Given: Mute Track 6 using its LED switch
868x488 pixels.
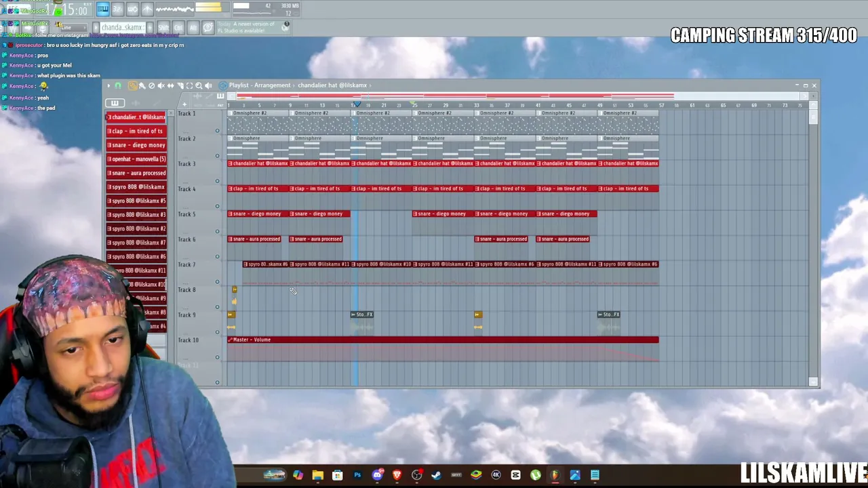Looking at the screenshot, I should [218, 256].
